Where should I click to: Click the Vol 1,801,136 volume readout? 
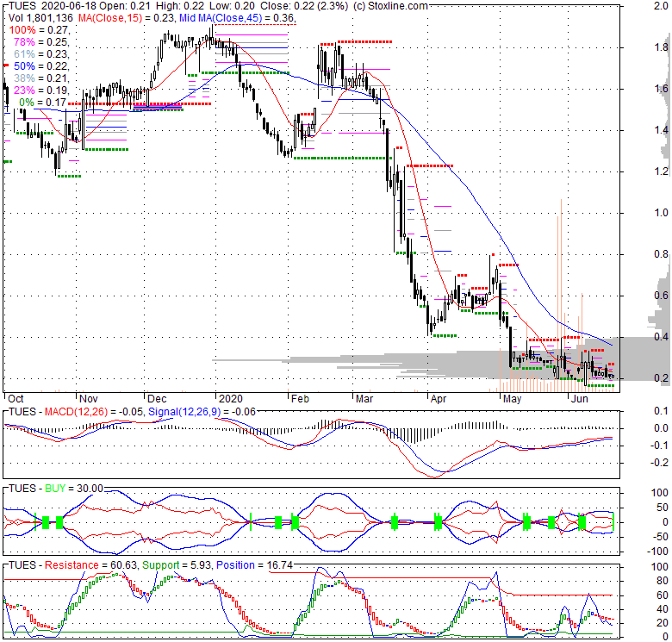coord(40,17)
